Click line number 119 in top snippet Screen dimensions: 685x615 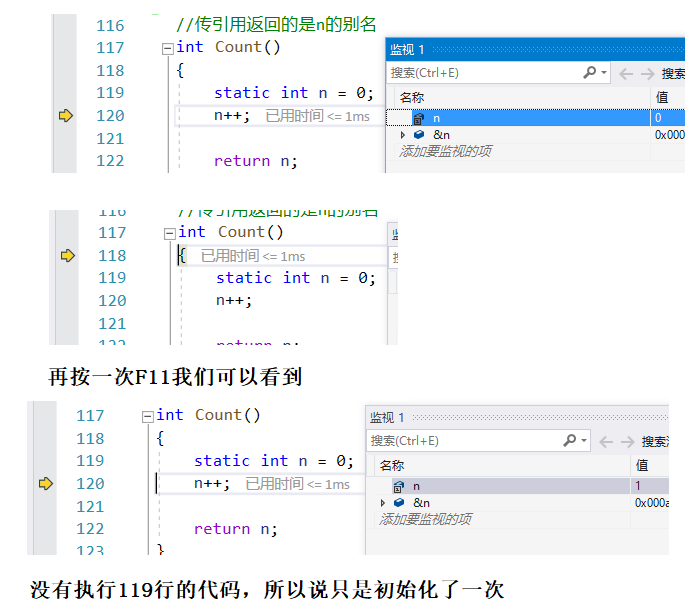point(110,93)
